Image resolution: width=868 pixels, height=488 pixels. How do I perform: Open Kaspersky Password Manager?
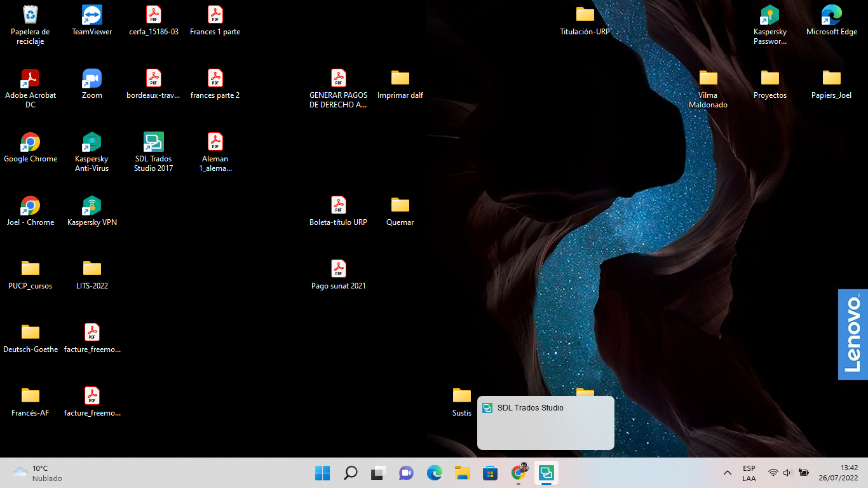[770, 14]
